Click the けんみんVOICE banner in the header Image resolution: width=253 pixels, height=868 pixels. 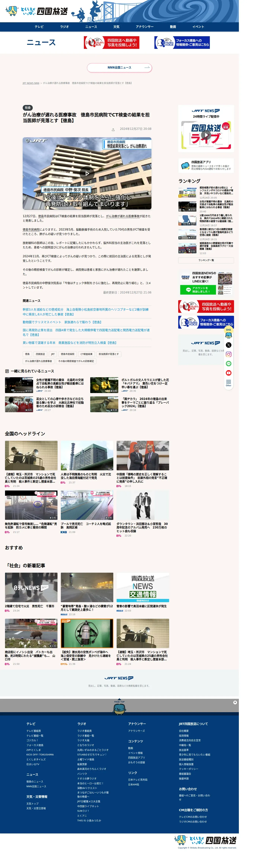tap(182, 43)
